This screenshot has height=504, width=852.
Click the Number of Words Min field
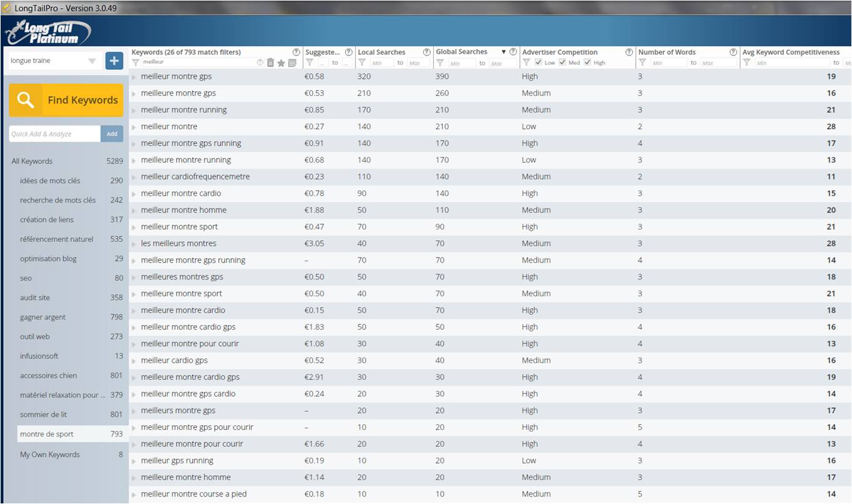[x=668, y=63]
